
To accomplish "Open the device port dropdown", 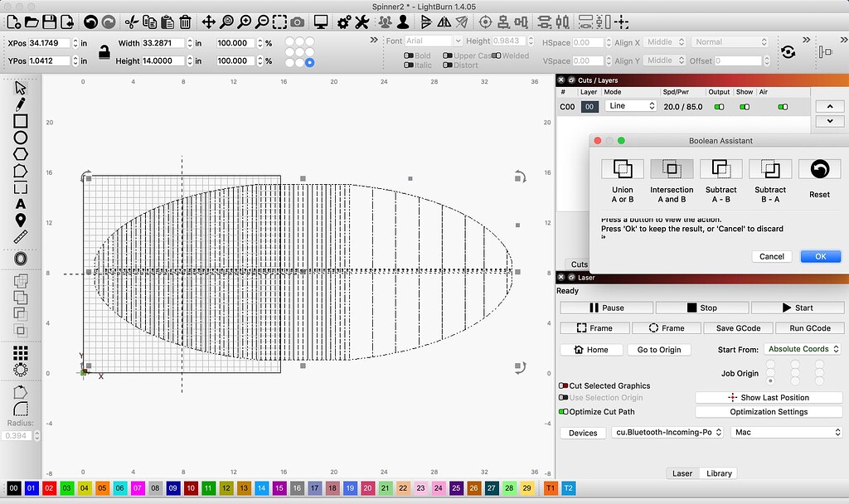I will coord(667,432).
